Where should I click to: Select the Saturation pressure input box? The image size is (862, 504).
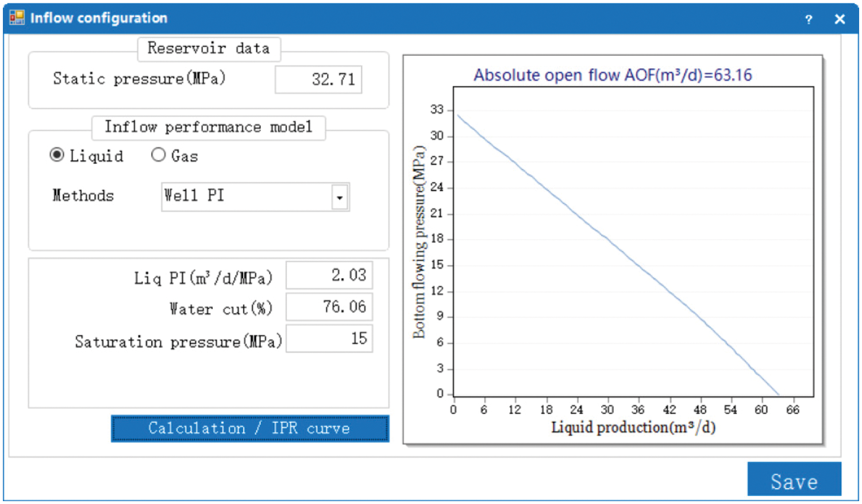pyautogui.click(x=329, y=338)
